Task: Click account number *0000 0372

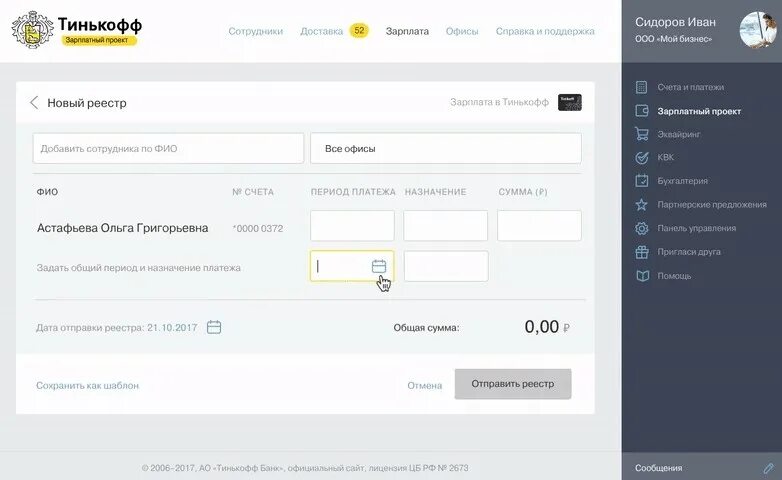Action: click(258, 229)
